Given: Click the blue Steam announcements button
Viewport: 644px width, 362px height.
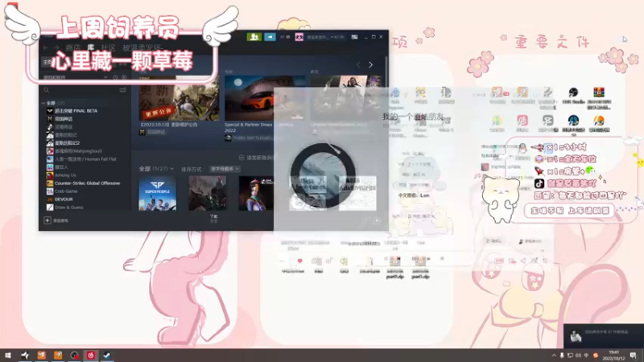Looking at the screenshot, I should [x=270, y=37].
